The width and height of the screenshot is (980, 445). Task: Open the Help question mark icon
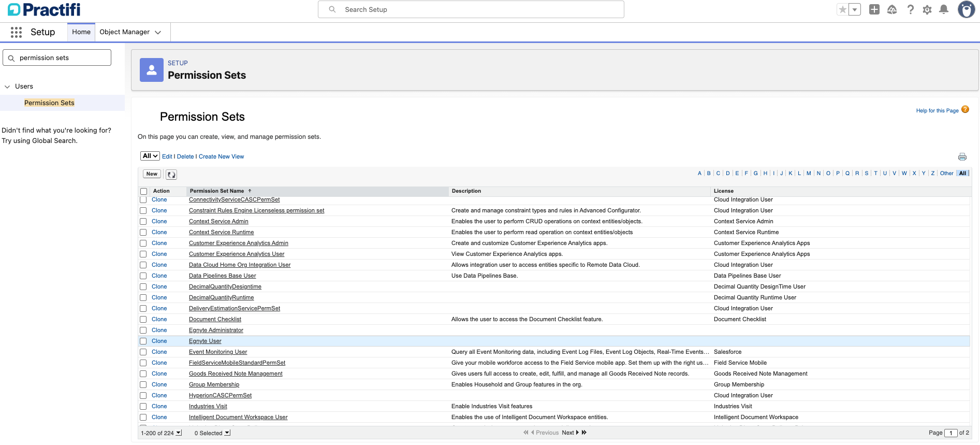point(910,9)
